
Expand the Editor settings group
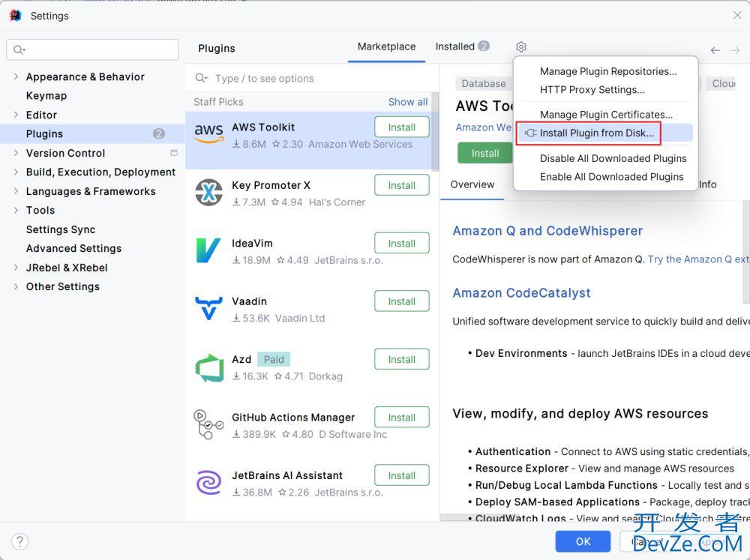tap(16, 115)
